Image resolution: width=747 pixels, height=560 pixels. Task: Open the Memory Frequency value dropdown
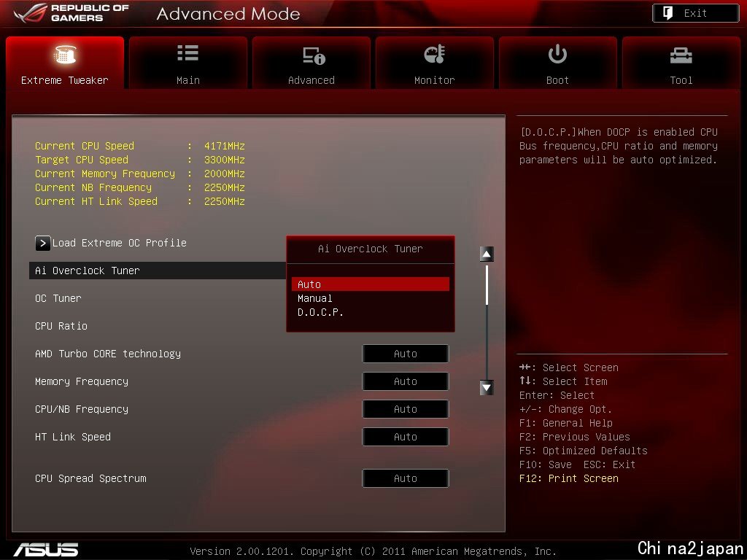406,381
